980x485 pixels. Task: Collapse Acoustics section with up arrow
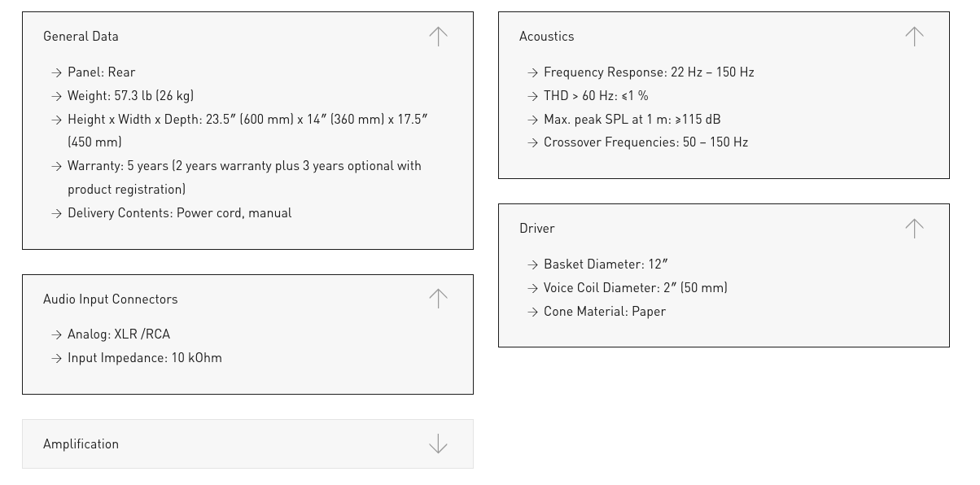(914, 37)
